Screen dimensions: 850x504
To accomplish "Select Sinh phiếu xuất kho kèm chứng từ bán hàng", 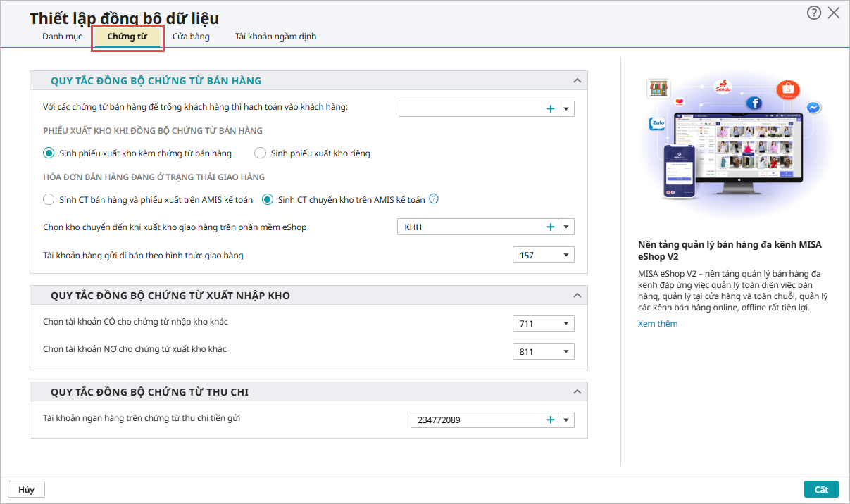I will [49, 153].
